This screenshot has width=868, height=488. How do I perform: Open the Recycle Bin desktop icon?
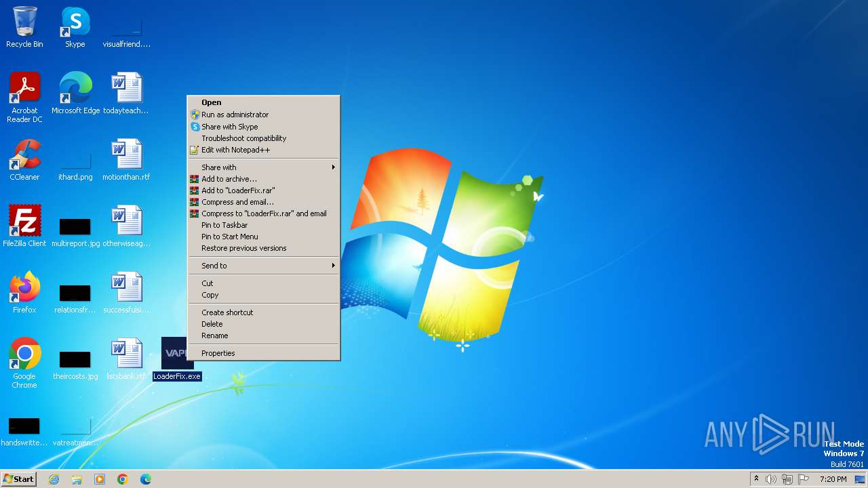point(24,27)
